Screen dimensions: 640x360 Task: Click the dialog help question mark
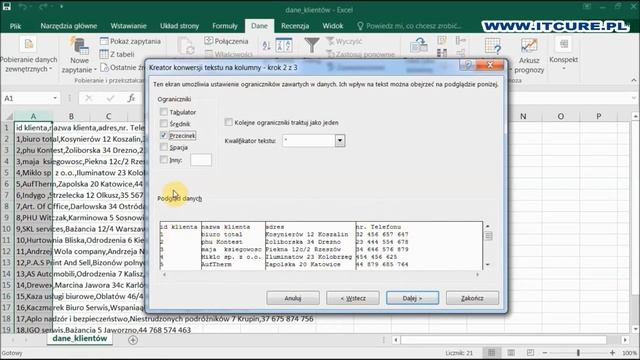pos(468,65)
